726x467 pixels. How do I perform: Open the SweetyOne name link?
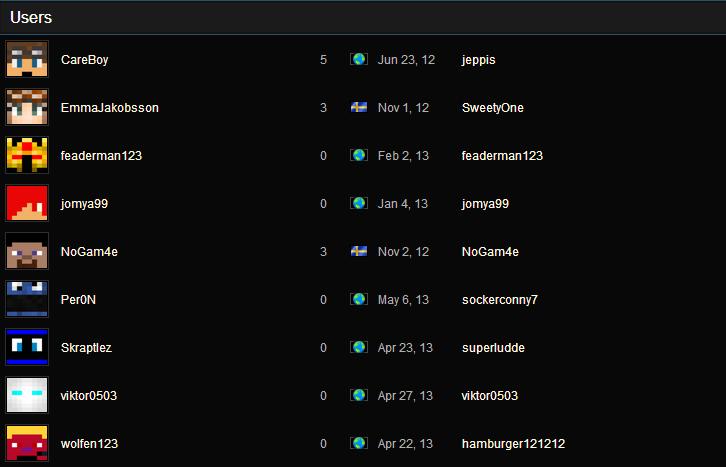coord(492,108)
